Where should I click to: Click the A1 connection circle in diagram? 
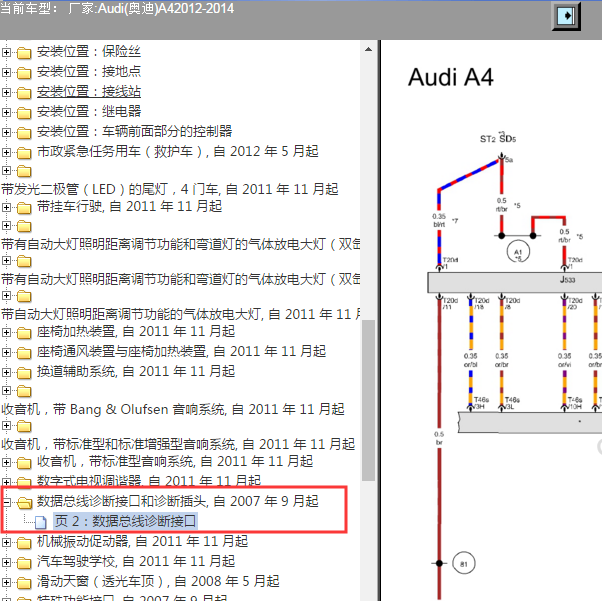coord(518,252)
